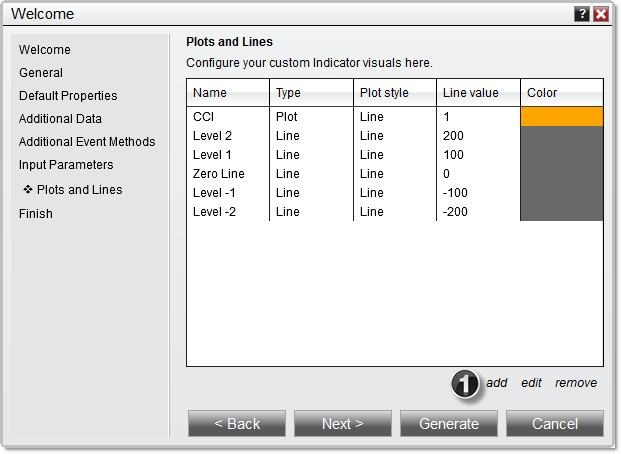Click the Level 2 gray color cell
Screen dimensions: 621x454
click(x=562, y=136)
